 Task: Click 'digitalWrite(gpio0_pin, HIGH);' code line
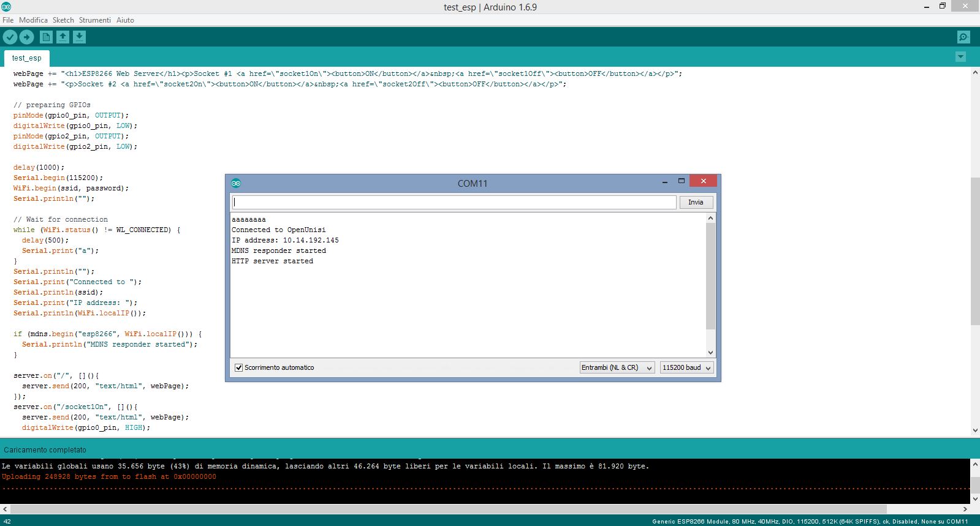pyautogui.click(x=86, y=427)
